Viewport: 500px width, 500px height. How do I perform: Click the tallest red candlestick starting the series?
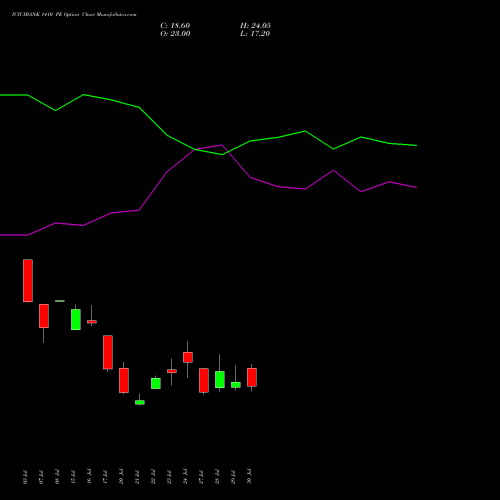[28, 281]
